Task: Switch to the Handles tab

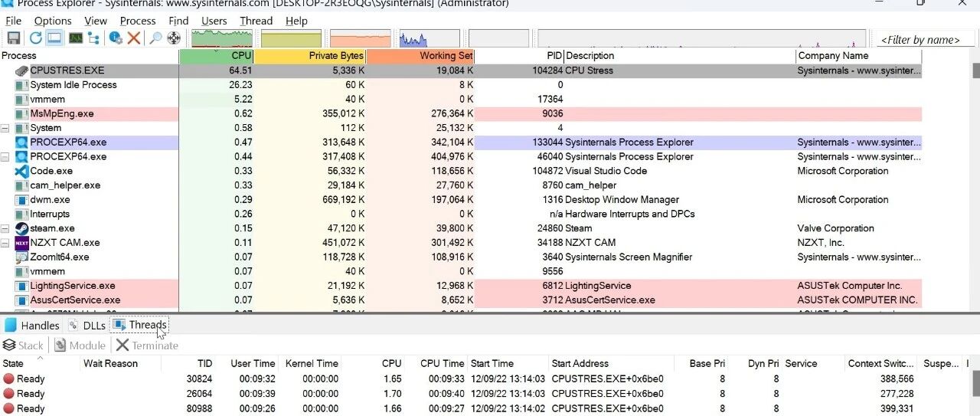Action: [x=32, y=326]
